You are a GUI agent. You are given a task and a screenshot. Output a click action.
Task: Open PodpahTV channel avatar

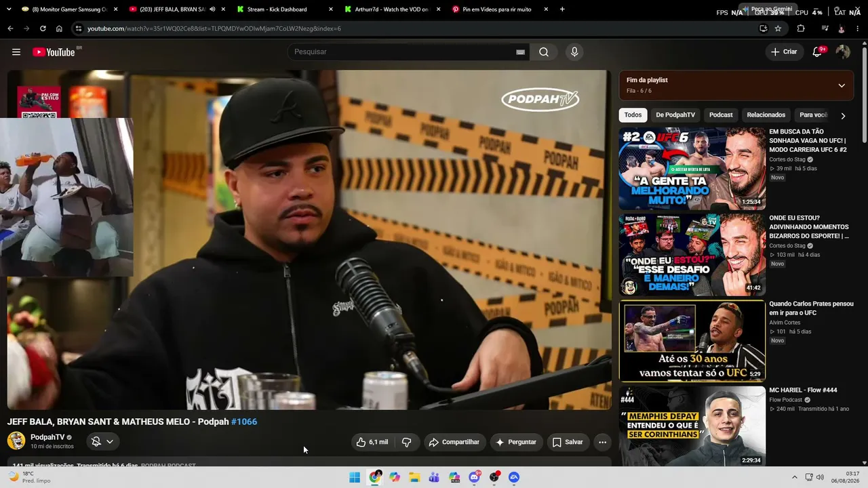click(x=16, y=441)
